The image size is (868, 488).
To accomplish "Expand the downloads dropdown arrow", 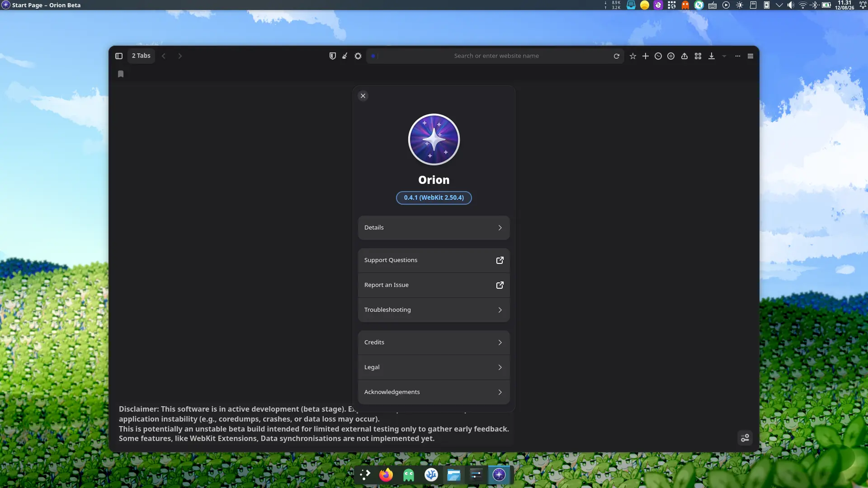I will [724, 56].
